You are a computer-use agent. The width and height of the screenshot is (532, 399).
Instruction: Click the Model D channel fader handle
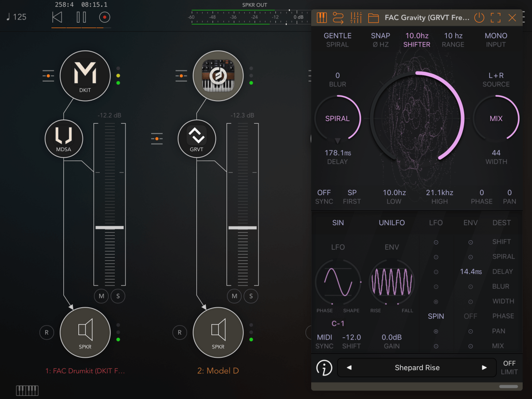point(243,227)
